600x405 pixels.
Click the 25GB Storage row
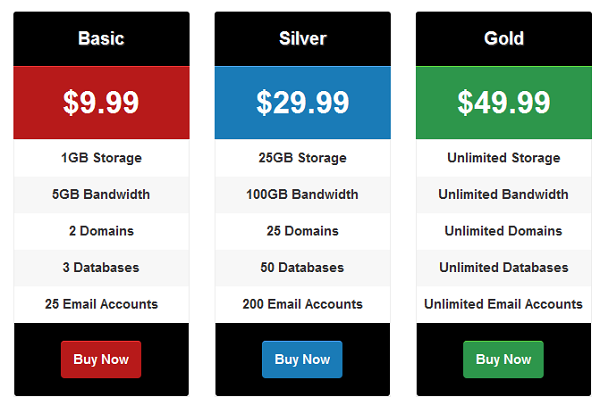303,158
